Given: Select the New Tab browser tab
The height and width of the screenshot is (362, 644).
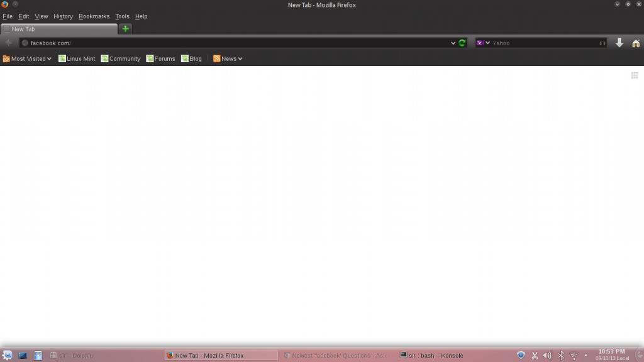Looking at the screenshot, I should point(58,29).
